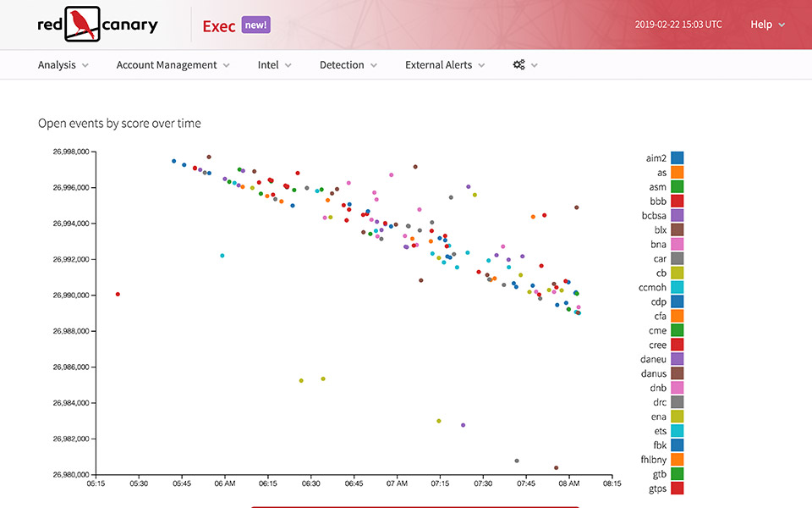Select the orange 'as' legend swatch
812x508 pixels.
(678, 172)
